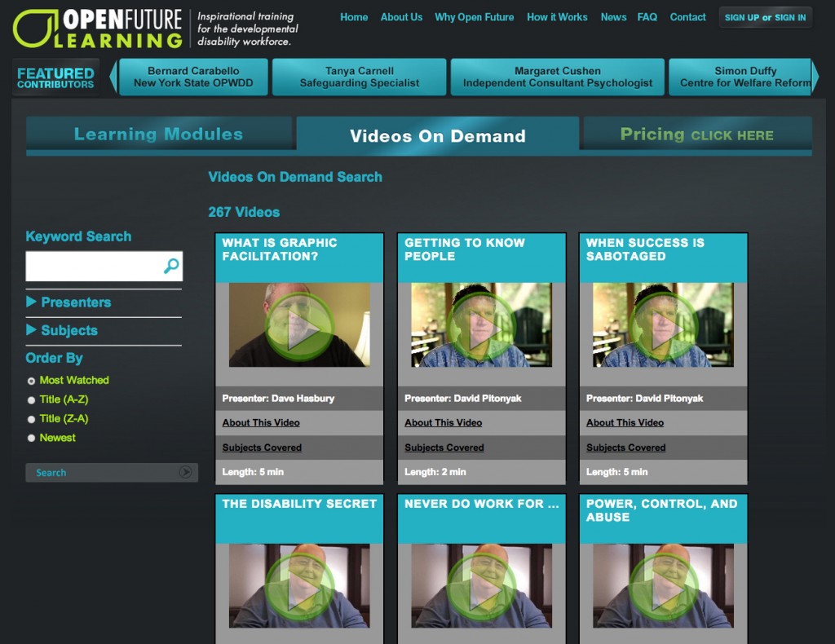The width and height of the screenshot is (835, 644).
Task: Play the Getting To Know People video
Action: coord(481,326)
